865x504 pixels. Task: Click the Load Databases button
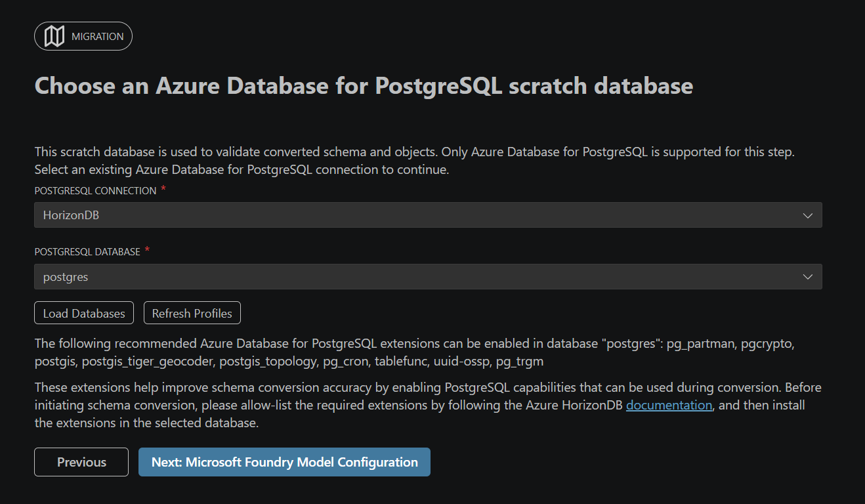pos(84,313)
